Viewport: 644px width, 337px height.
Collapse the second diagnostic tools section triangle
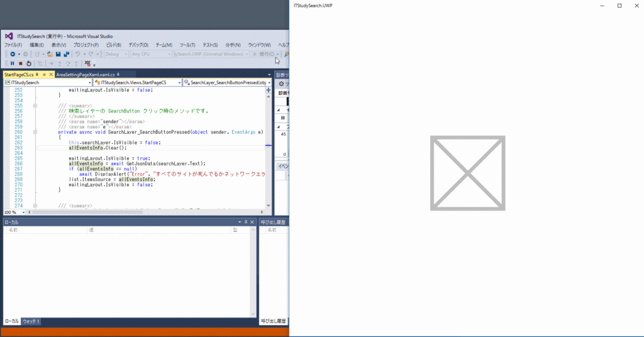[279, 127]
